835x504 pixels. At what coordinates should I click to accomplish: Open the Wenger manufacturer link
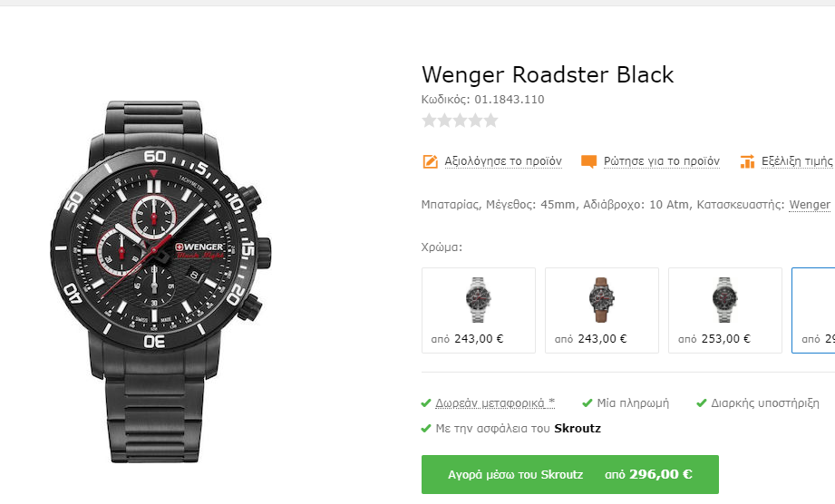pos(810,205)
